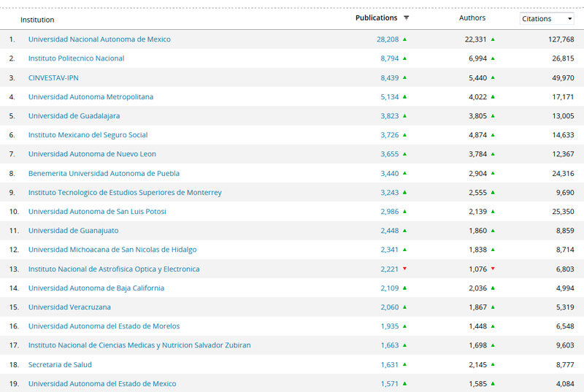Viewport: 584px width, 392px height.
Task: Click publications count 3,823
Action: (x=390, y=116)
